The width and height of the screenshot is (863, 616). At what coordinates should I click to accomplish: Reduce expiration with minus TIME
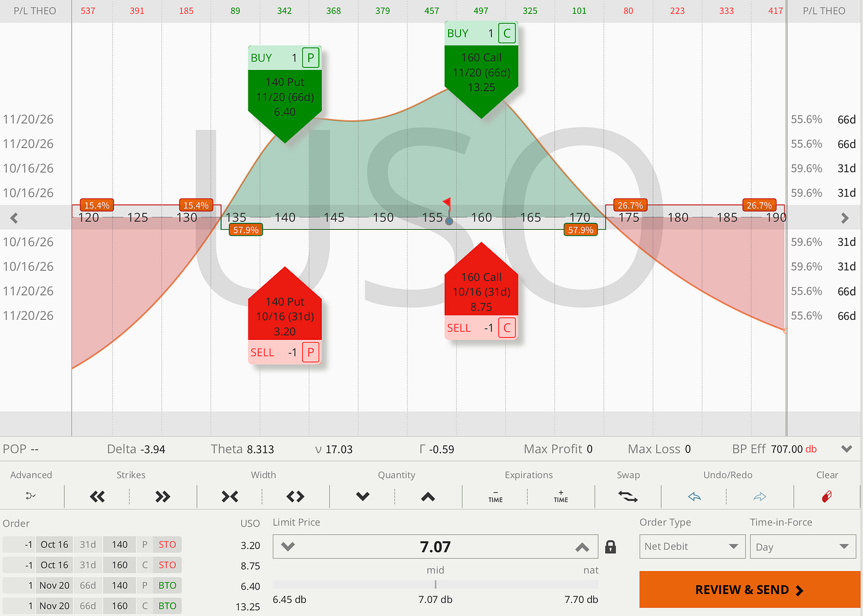point(496,496)
